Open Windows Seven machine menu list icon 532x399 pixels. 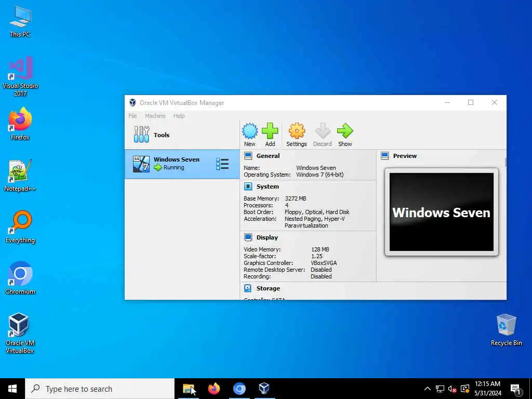(222, 164)
